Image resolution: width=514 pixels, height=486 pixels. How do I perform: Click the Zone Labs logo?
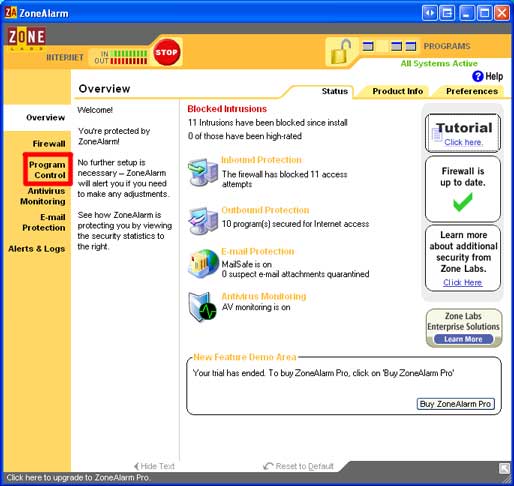tap(26, 37)
